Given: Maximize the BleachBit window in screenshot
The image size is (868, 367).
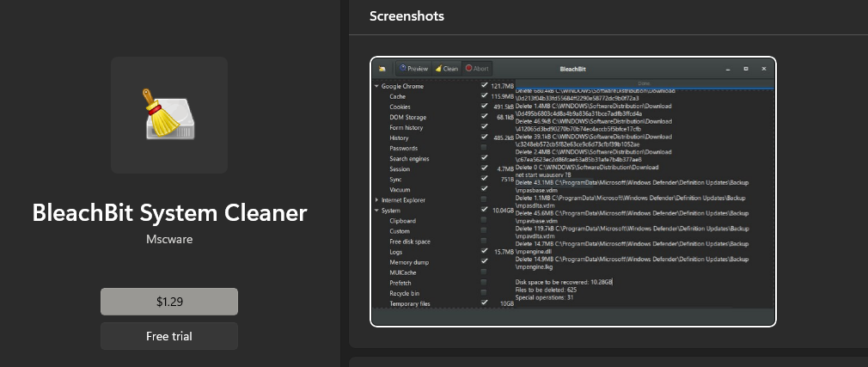Looking at the screenshot, I should 746,70.
